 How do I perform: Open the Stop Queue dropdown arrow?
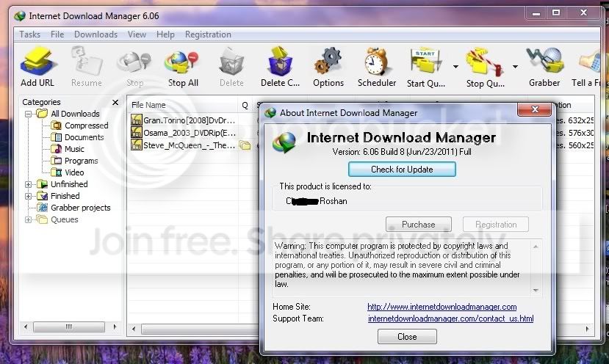515,67
